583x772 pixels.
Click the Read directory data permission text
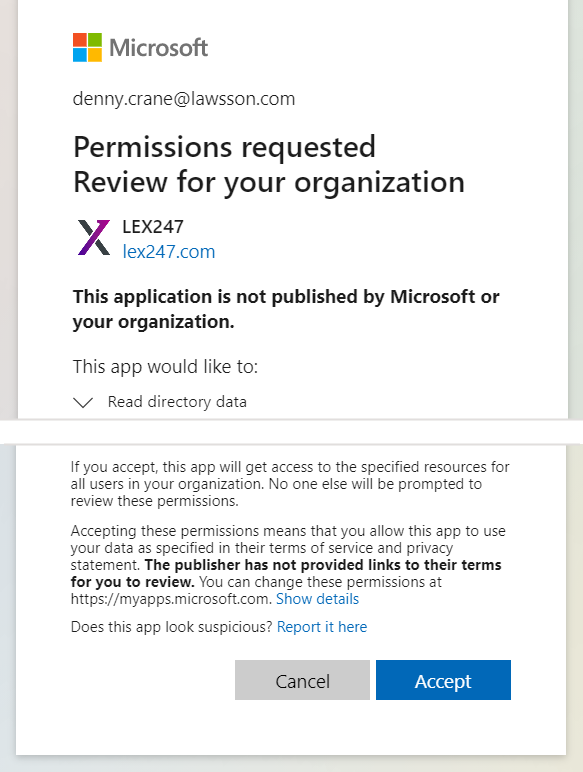point(177,402)
